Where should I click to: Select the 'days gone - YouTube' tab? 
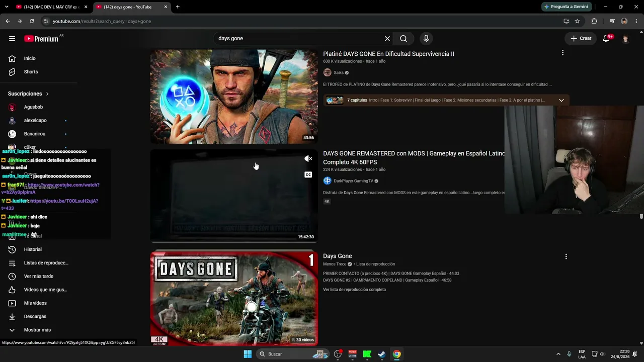pos(132,7)
